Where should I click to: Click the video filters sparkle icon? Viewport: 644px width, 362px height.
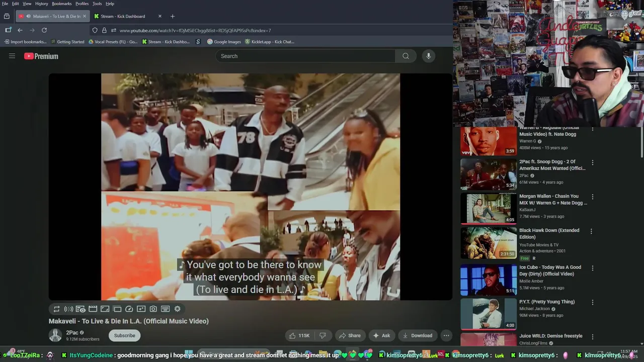(x=141, y=309)
